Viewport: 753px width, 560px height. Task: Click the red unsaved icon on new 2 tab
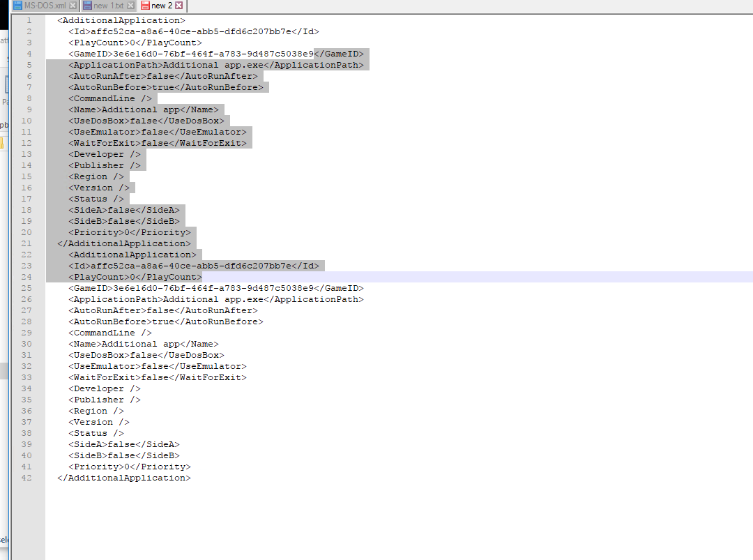pos(145,6)
